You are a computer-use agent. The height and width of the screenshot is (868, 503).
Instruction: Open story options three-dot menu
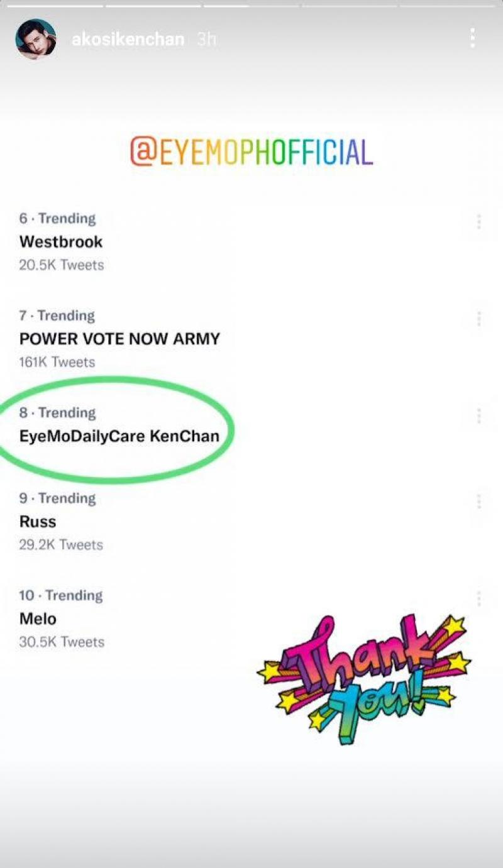point(472,38)
